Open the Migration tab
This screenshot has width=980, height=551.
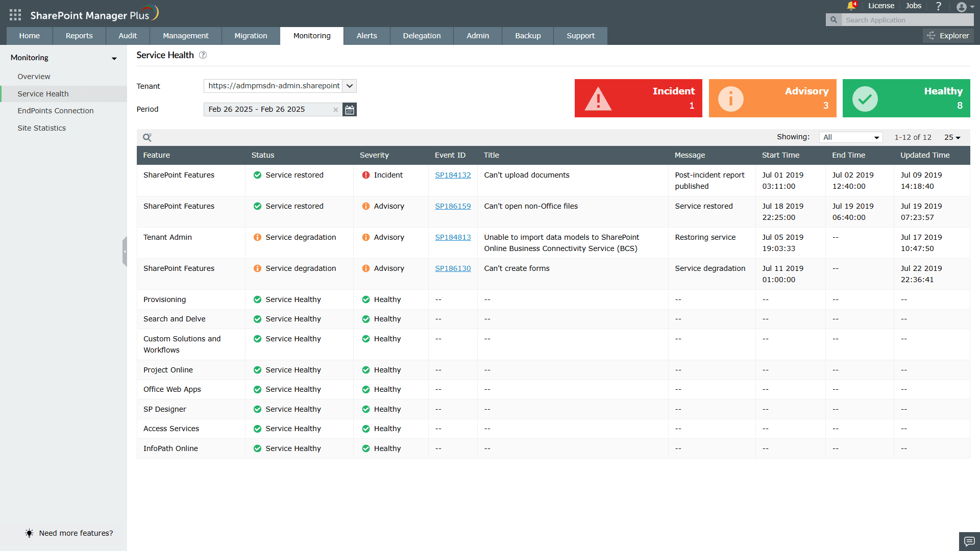coord(251,36)
